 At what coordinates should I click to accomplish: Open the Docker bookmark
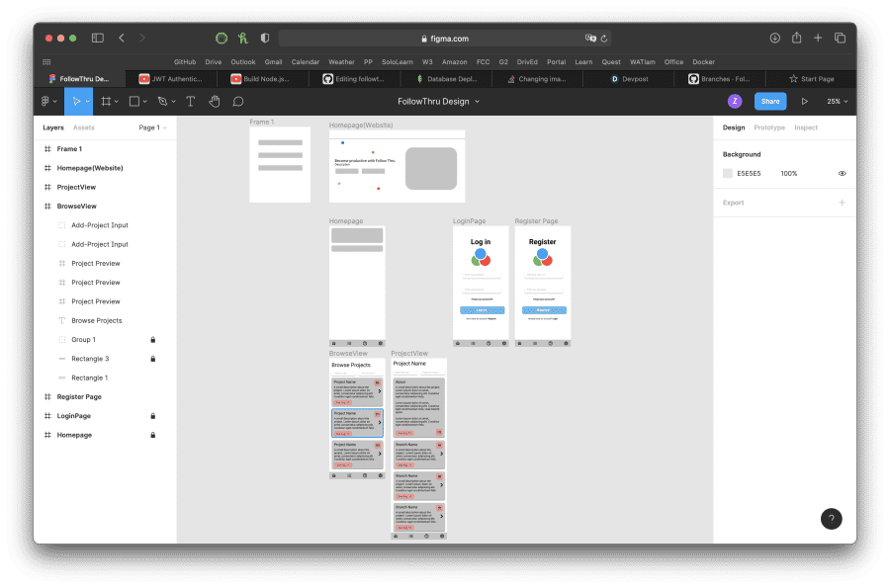pos(703,62)
